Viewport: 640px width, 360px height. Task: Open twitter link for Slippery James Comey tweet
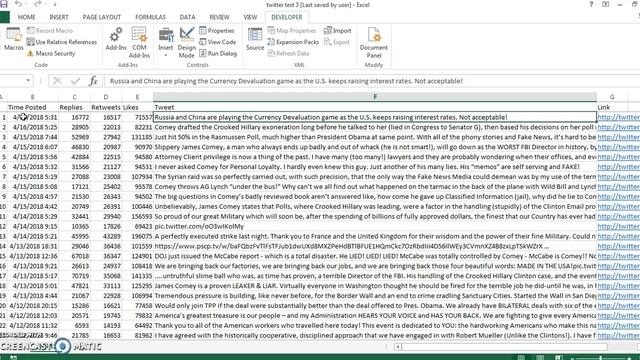tap(618, 147)
